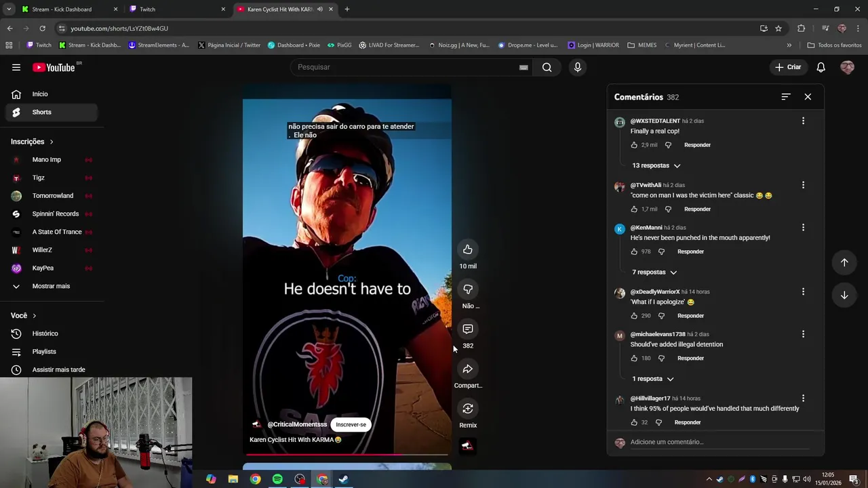Screen dimensions: 868x488
Task: Like the comment by @xDeadlyWarriorX
Action: pos(634,316)
